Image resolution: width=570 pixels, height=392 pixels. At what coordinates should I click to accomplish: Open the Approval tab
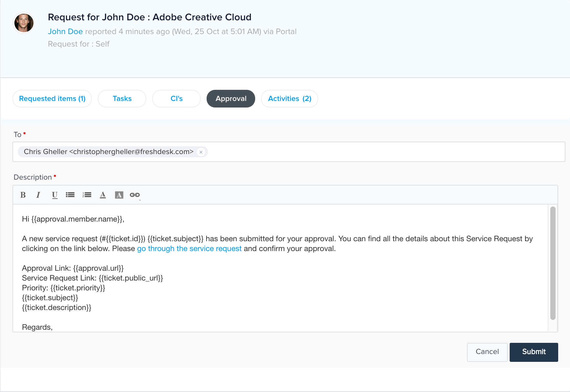231,98
